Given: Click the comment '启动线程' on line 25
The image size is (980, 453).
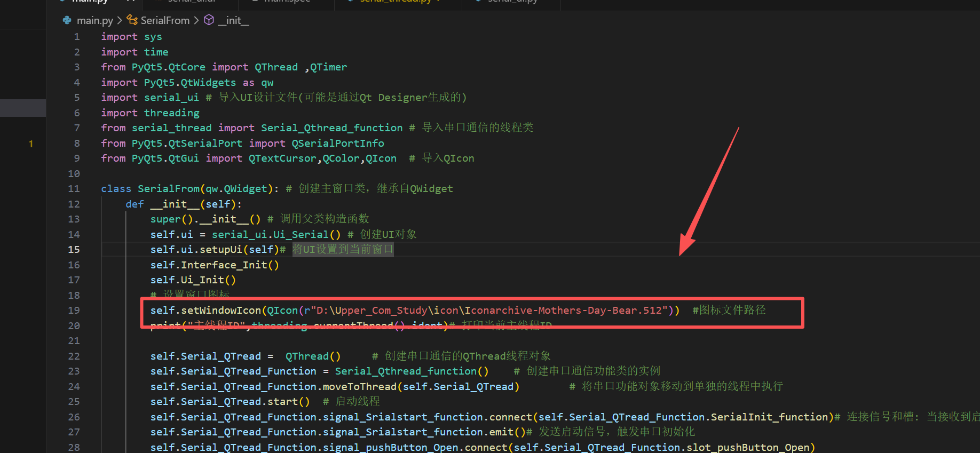Looking at the screenshot, I should tap(358, 402).
